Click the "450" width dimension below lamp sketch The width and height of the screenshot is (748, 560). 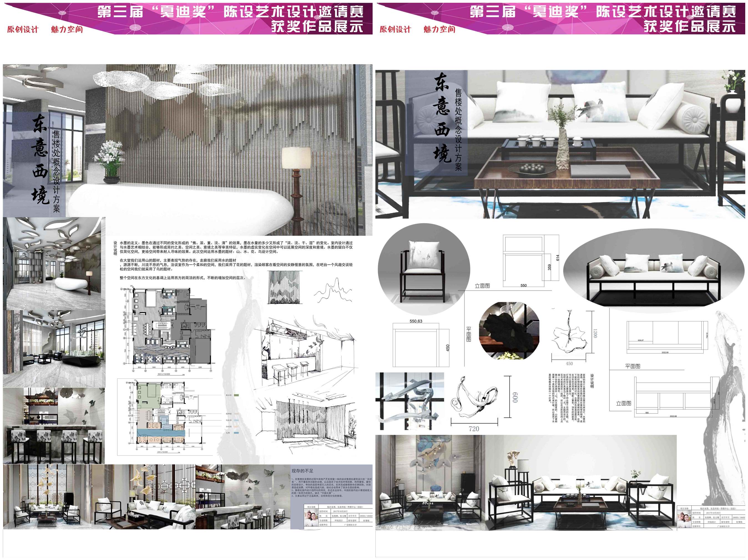click(x=569, y=364)
